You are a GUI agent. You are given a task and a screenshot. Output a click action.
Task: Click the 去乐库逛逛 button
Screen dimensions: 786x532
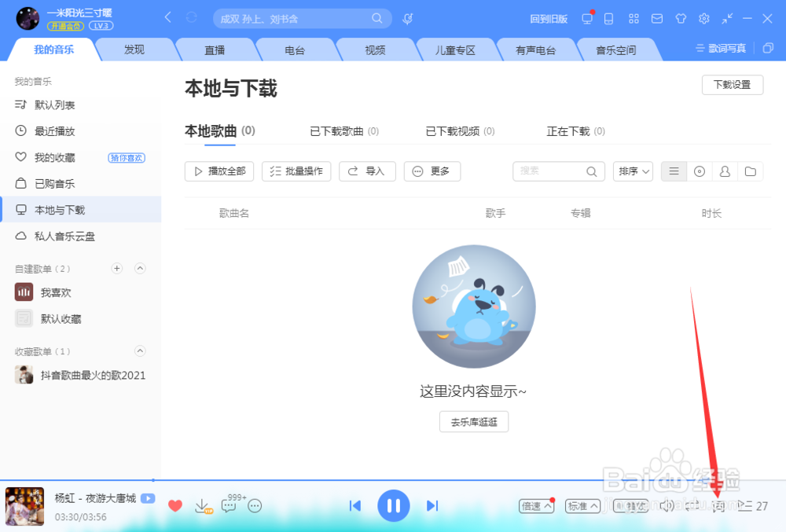[474, 422]
